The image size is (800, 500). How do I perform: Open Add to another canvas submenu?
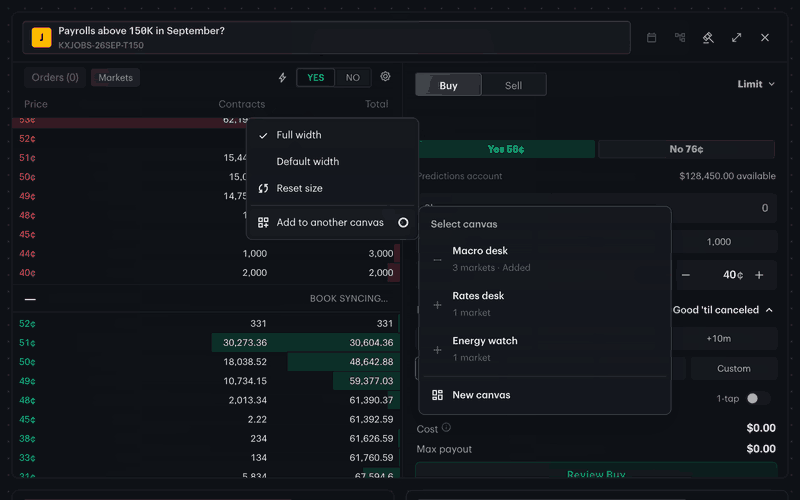coord(332,222)
